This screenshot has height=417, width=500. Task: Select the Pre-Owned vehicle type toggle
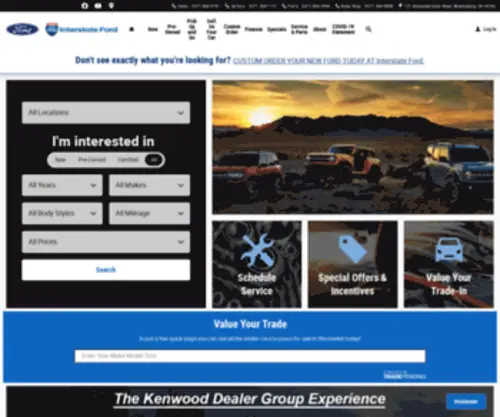tap(92, 160)
